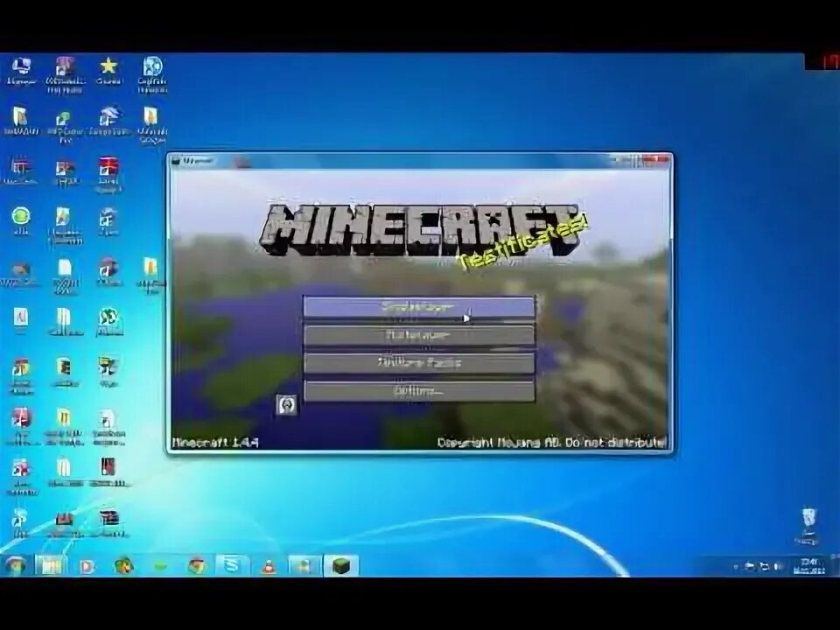
Task: Click the Minecraft 1.4.4 version text
Action: coord(215,443)
